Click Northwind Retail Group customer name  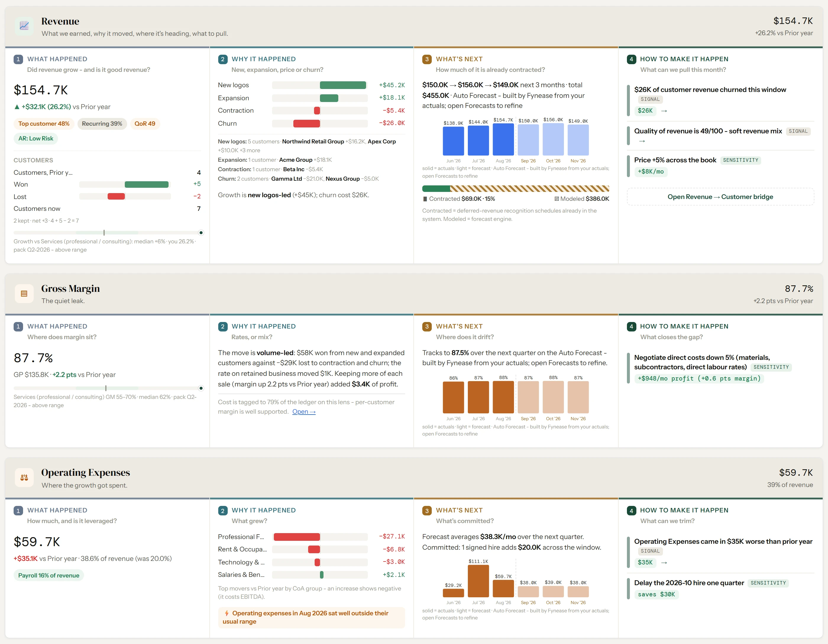click(x=313, y=141)
